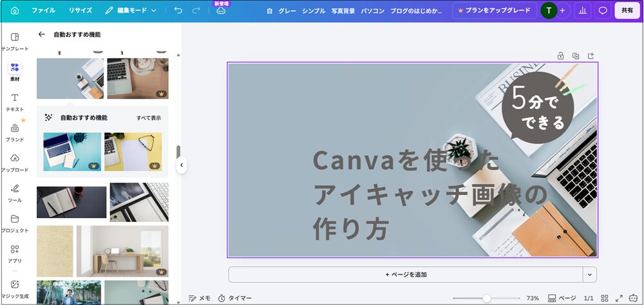644x305 pixels.
Task: Lock the page with padlock icon
Action: click(560, 56)
